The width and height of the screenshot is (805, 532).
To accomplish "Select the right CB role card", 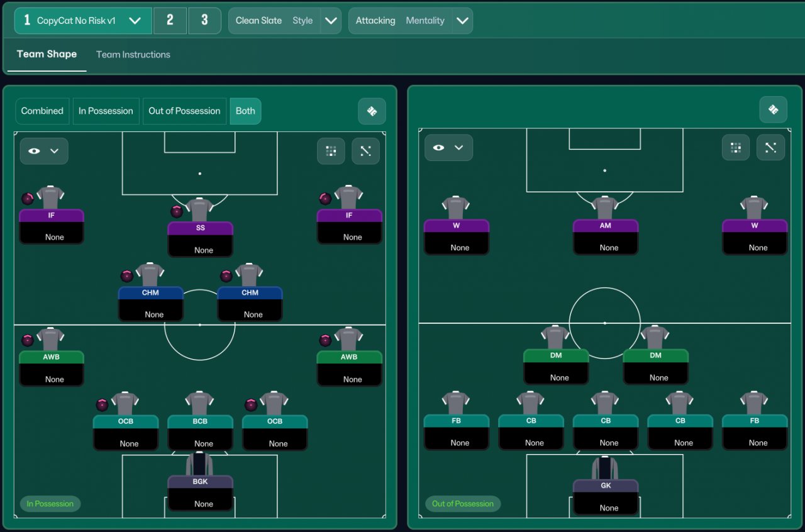I will (x=680, y=432).
